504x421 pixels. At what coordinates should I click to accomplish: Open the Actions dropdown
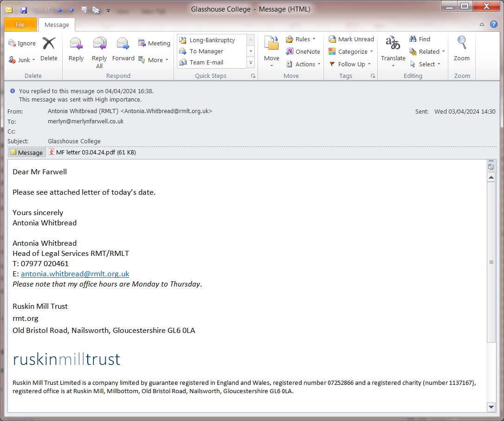click(303, 64)
